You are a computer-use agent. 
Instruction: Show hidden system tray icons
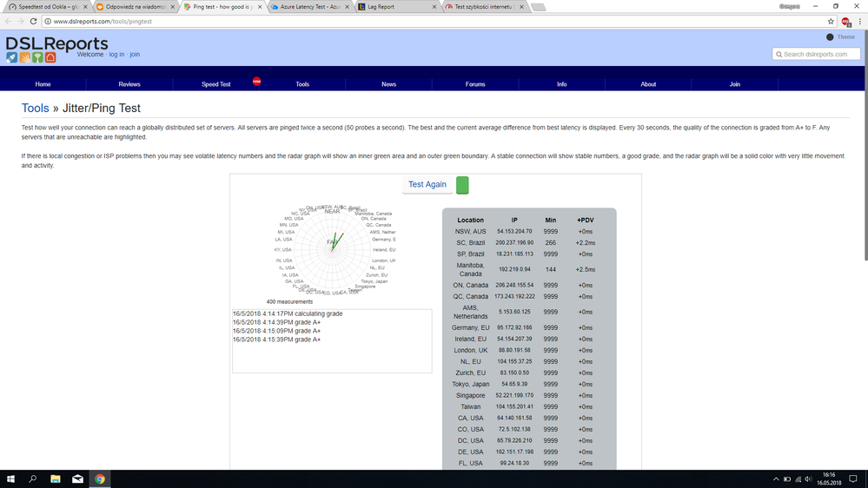775,479
